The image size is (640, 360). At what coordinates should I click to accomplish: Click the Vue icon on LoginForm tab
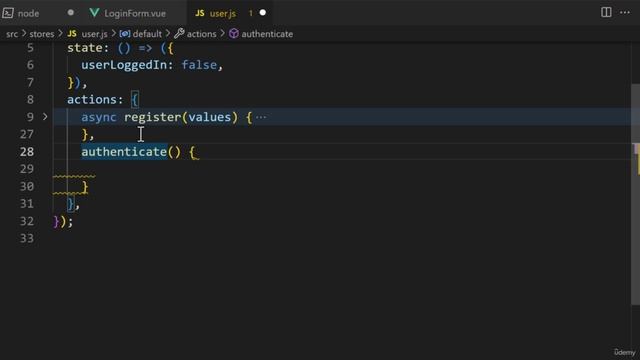94,13
